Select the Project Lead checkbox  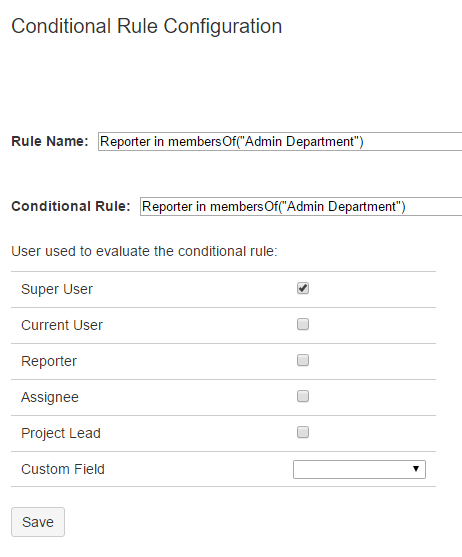[303, 432]
